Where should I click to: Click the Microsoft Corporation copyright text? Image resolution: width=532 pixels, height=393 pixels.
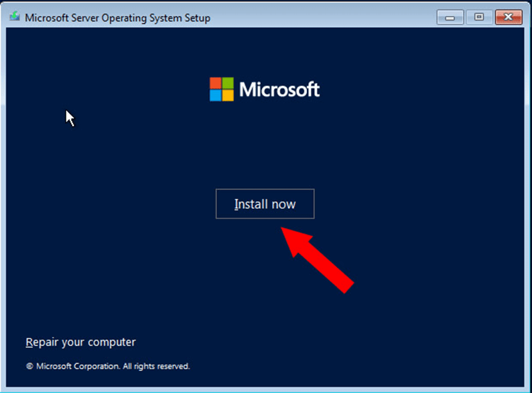point(108,366)
